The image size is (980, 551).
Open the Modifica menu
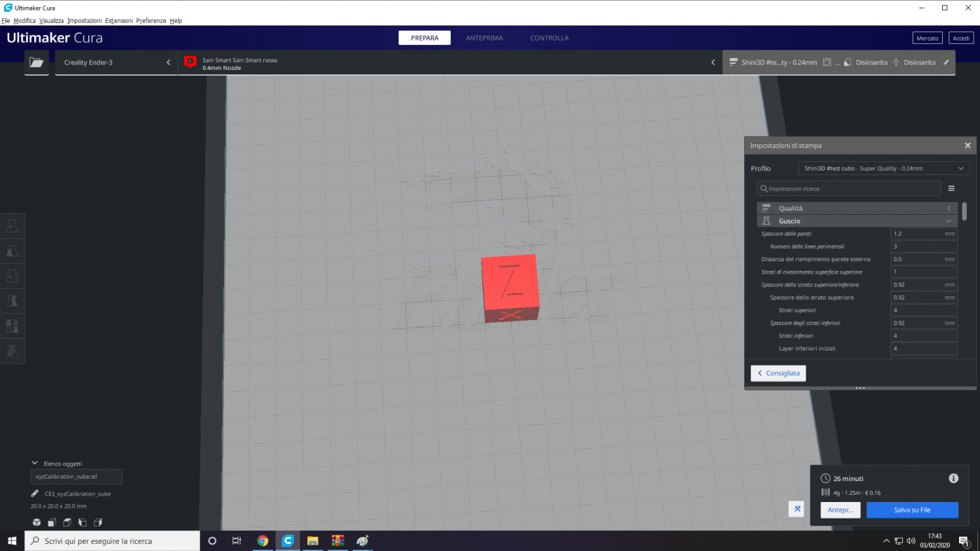[25, 21]
